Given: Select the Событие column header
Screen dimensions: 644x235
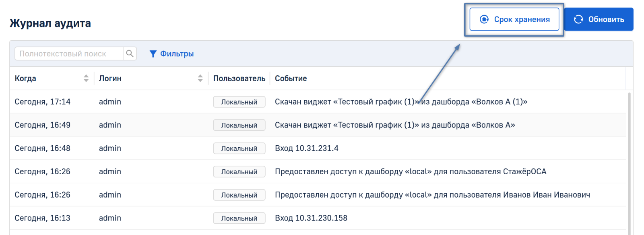Looking at the screenshot, I should pyautogui.click(x=291, y=78).
